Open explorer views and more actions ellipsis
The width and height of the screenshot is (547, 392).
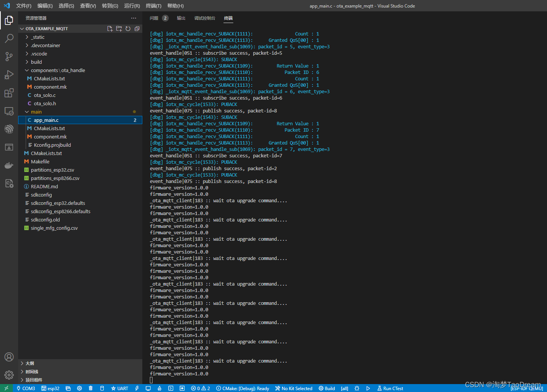click(x=134, y=18)
